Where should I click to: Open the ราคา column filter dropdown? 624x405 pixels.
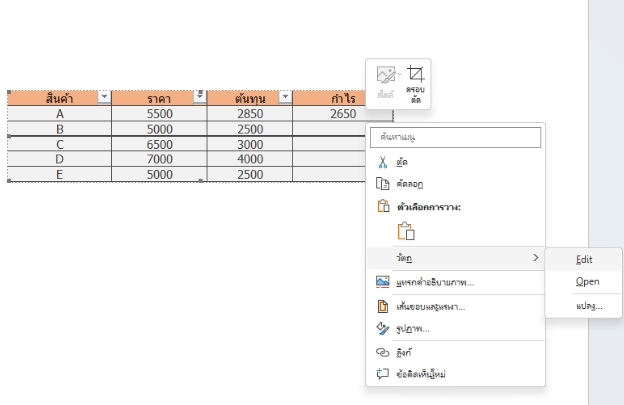[199, 97]
